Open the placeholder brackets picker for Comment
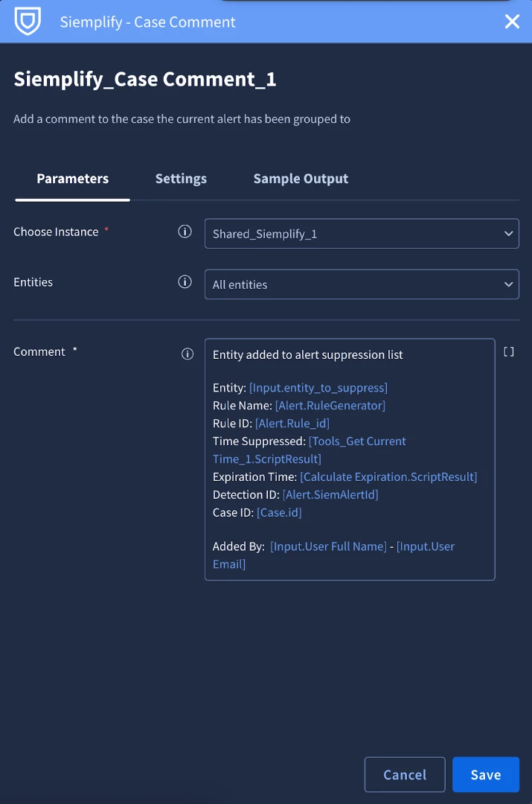 [x=508, y=351]
